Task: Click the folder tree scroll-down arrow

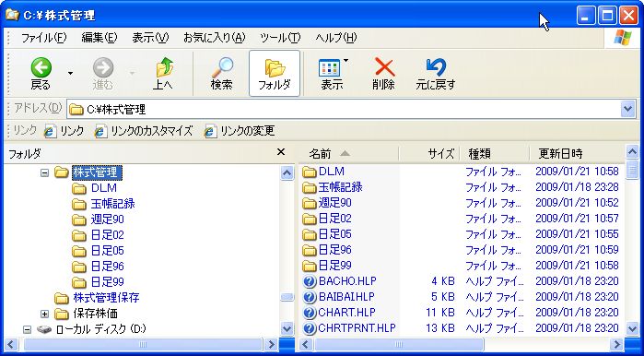Action: [x=287, y=329]
